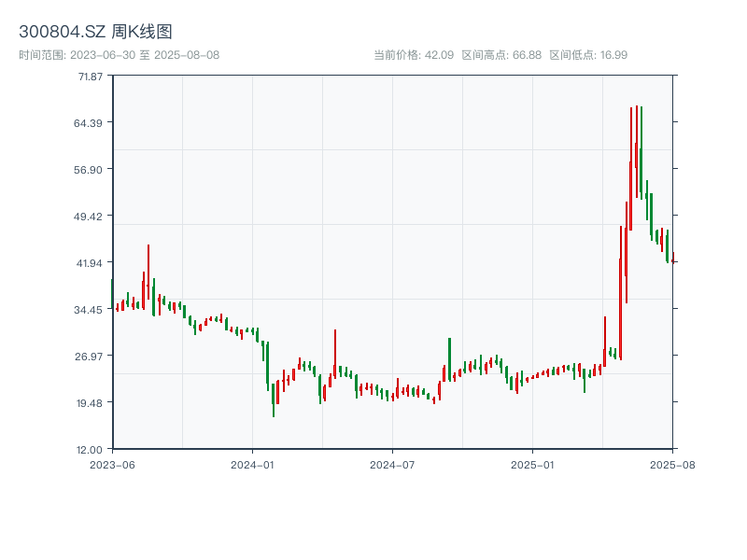
Task: Click the 34.45 y-axis label
Action: tap(88, 310)
